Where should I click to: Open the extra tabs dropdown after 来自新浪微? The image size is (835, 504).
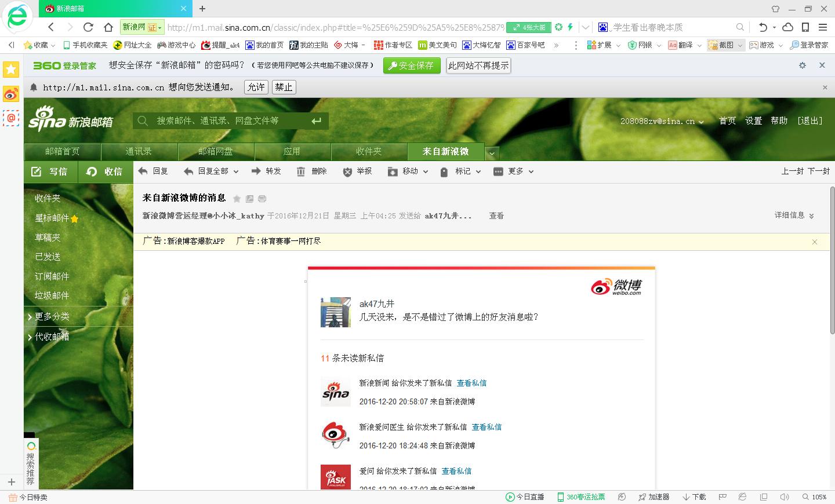[x=492, y=153]
